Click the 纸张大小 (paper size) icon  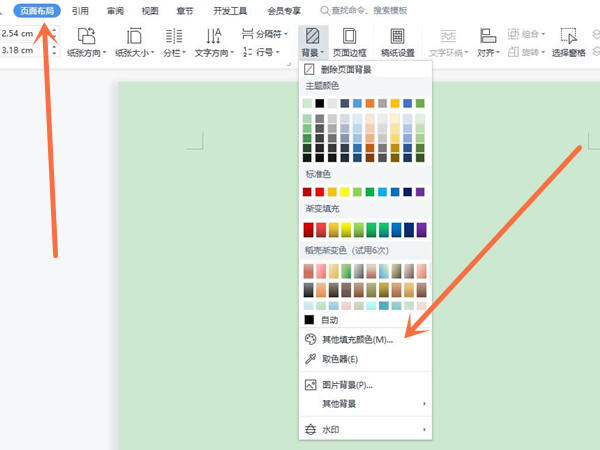point(135,36)
